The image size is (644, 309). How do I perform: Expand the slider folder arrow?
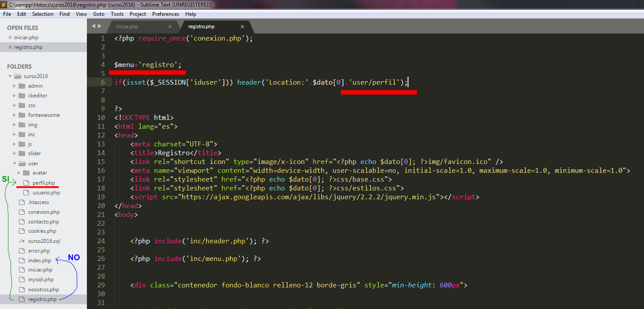coord(15,153)
